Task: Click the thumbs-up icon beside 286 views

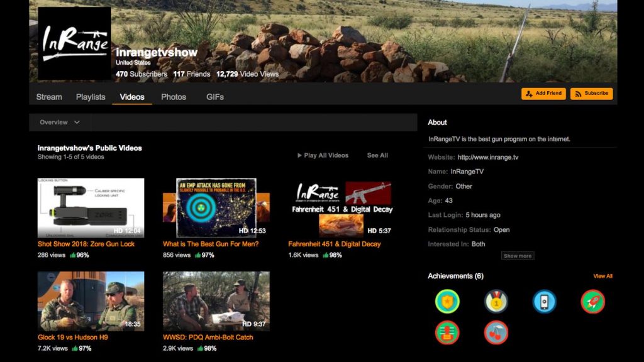Action: [x=73, y=255]
